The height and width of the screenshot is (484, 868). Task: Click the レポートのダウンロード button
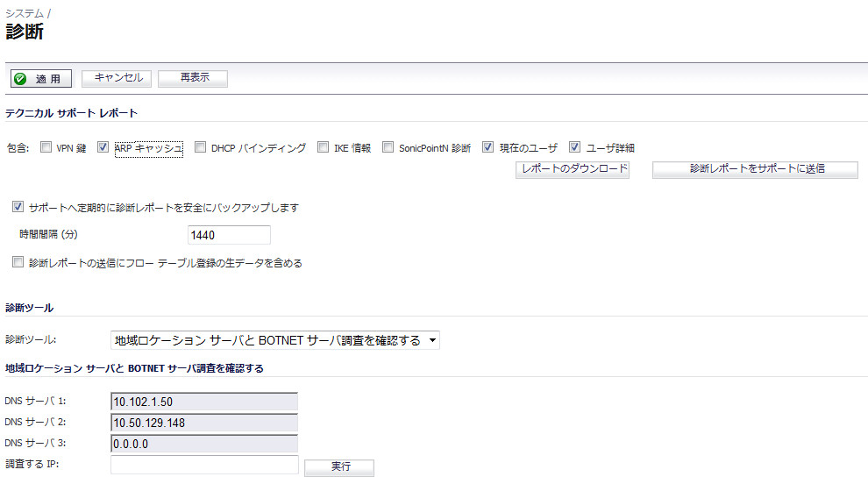click(573, 169)
